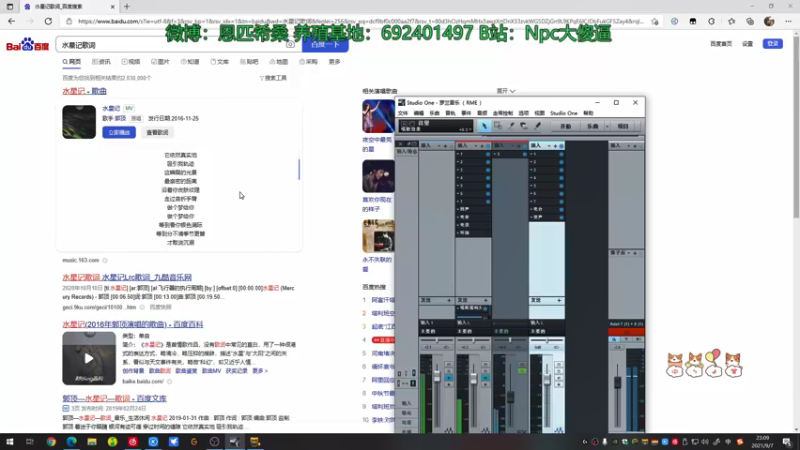This screenshot has width=800, height=450.
Task: Click the 立即播放 button
Action: [x=119, y=132]
